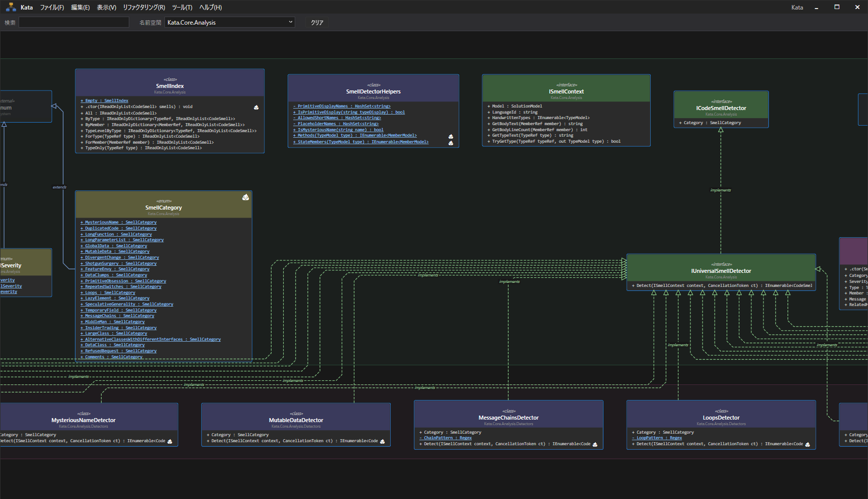Screen dimensions: 868x499
Task: Click 'PlaceholderNames : HashSet<string>' member
Action: click(x=336, y=124)
